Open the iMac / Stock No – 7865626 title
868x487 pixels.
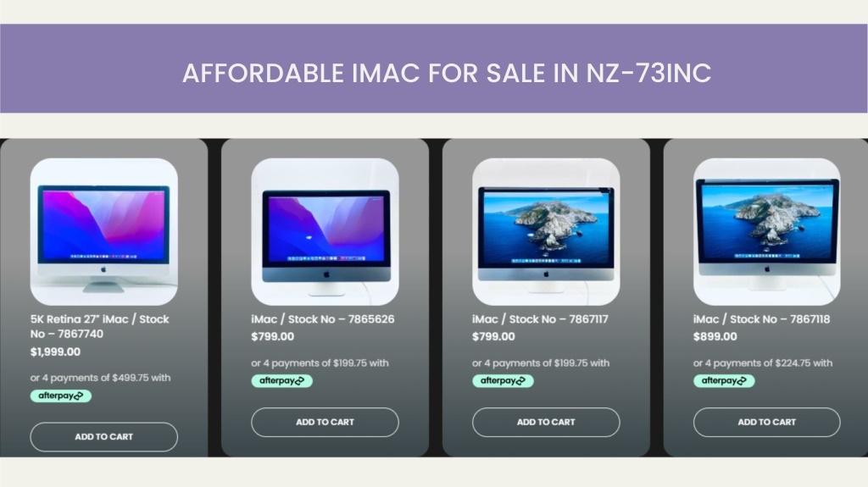pyautogui.click(x=323, y=319)
